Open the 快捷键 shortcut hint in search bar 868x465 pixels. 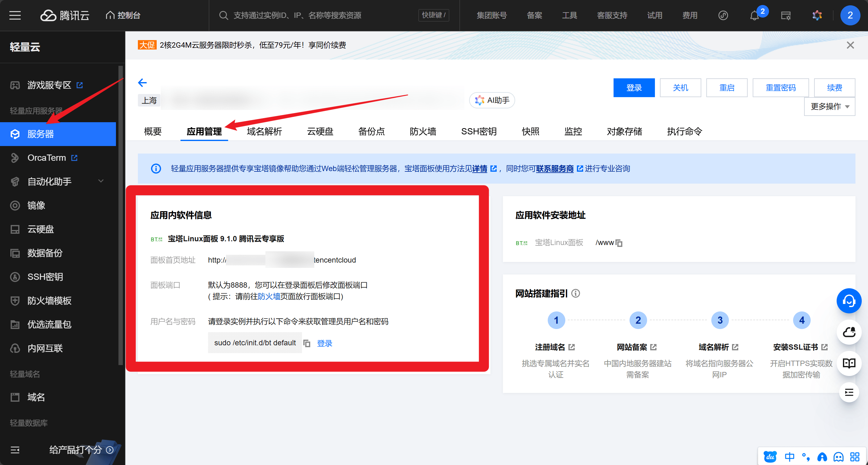[433, 15]
